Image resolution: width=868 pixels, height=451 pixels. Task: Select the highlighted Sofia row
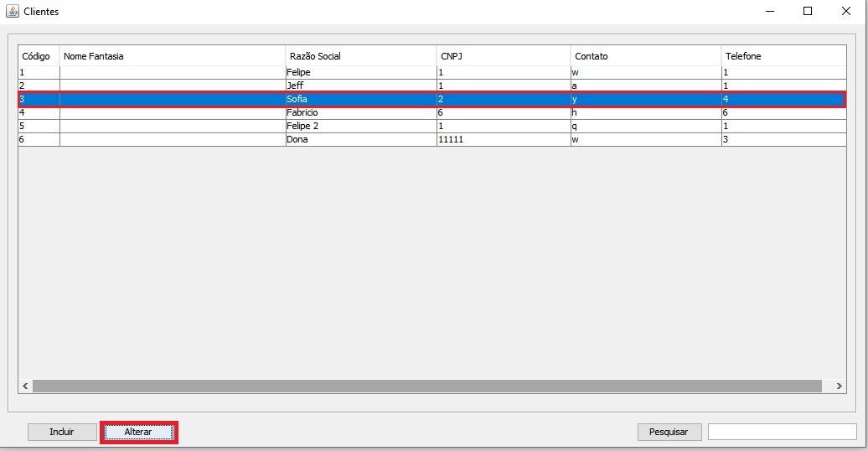(x=432, y=99)
